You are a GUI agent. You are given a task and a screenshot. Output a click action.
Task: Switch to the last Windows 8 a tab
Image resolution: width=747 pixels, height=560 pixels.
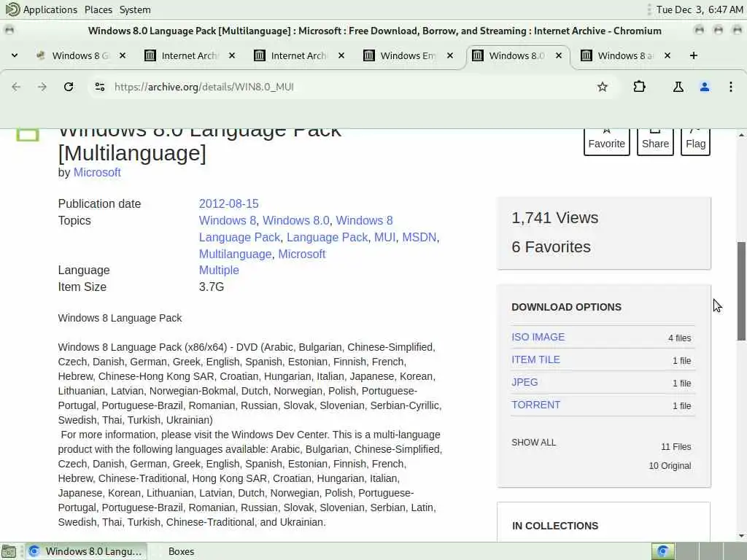624,55
